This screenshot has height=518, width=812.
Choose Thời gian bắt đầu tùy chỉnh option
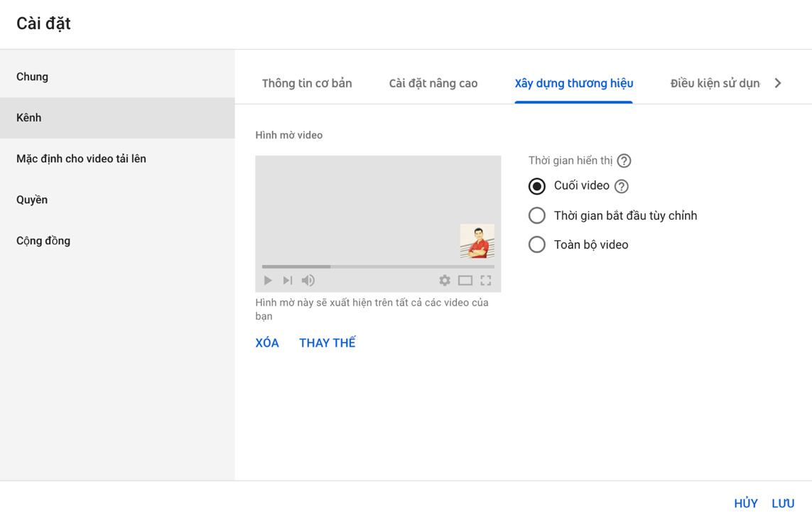click(x=537, y=215)
